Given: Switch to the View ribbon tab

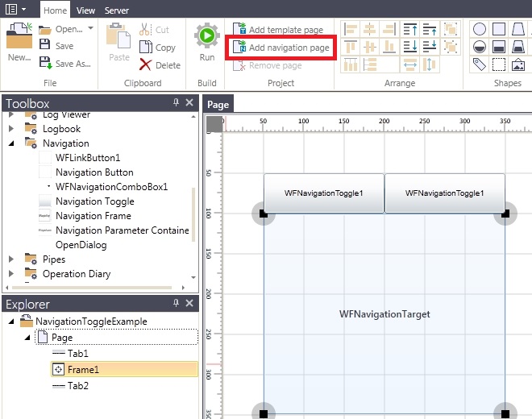Looking at the screenshot, I should pyautogui.click(x=85, y=10).
